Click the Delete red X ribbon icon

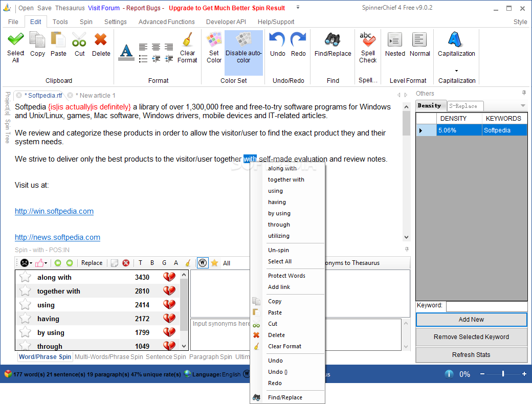click(101, 40)
